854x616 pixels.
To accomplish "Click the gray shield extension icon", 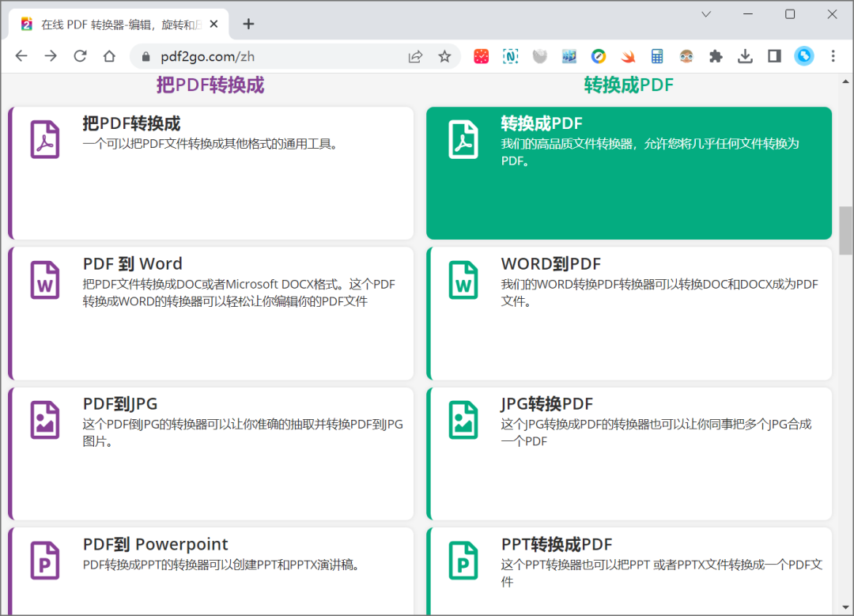I will [x=540, y=56].
